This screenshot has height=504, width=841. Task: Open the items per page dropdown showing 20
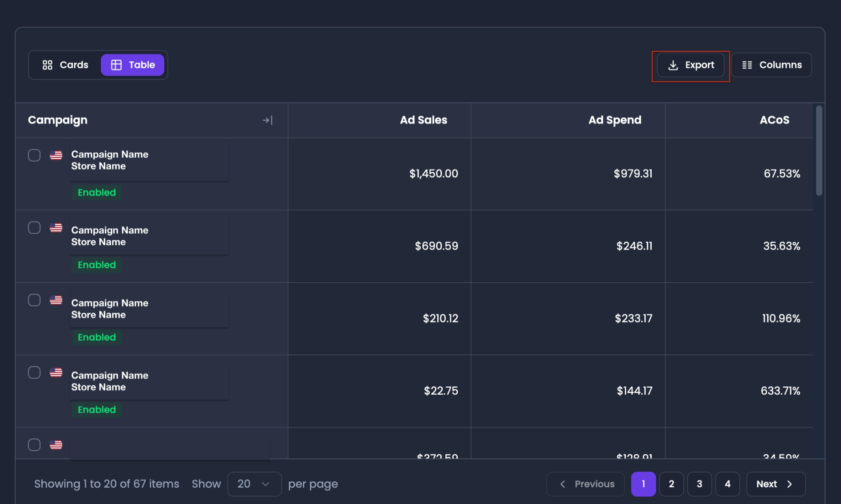click(x=254, y=484)
